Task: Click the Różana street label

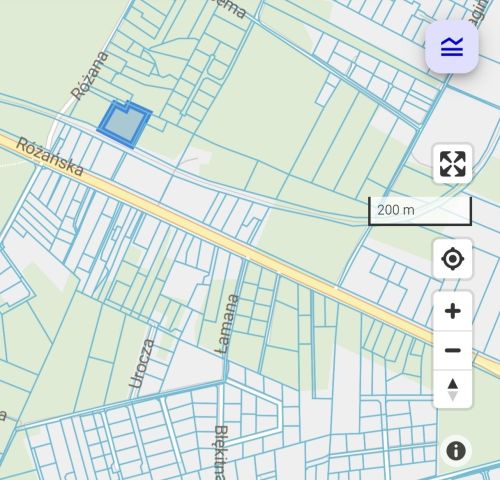Action: click(90, 76)
